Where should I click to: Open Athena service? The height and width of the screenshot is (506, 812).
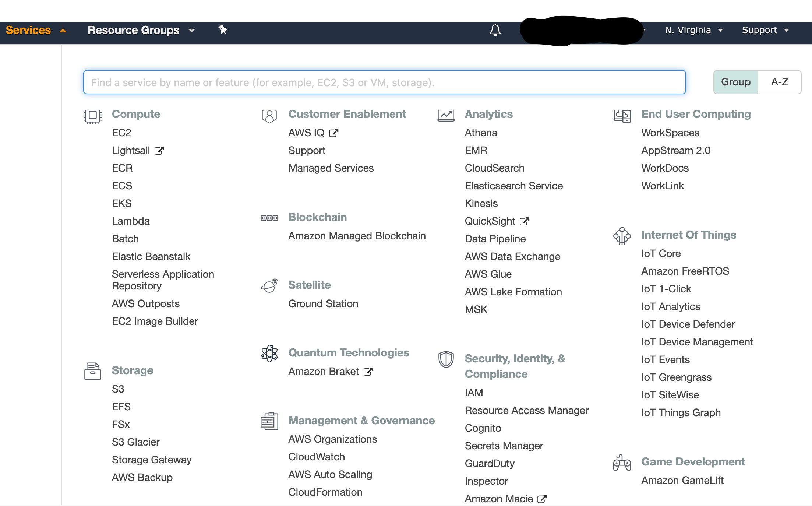tap(481, 133)
